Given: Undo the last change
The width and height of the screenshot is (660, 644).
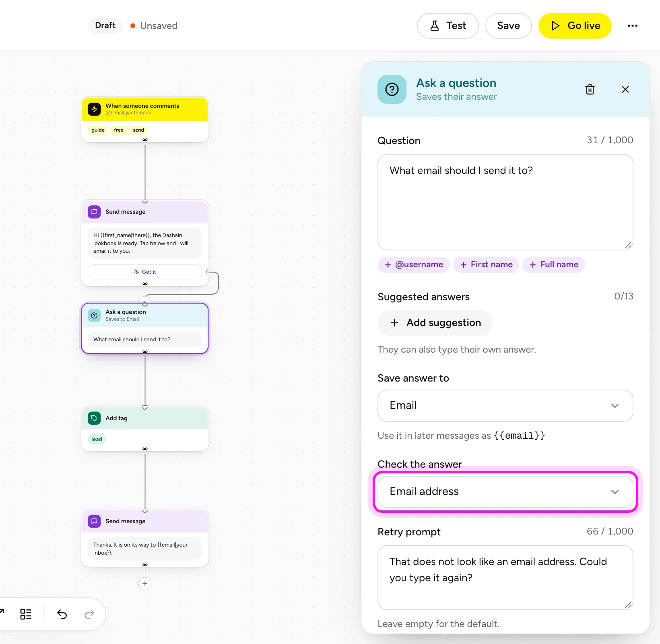Looking at the screenshot, I should point(62,614).
